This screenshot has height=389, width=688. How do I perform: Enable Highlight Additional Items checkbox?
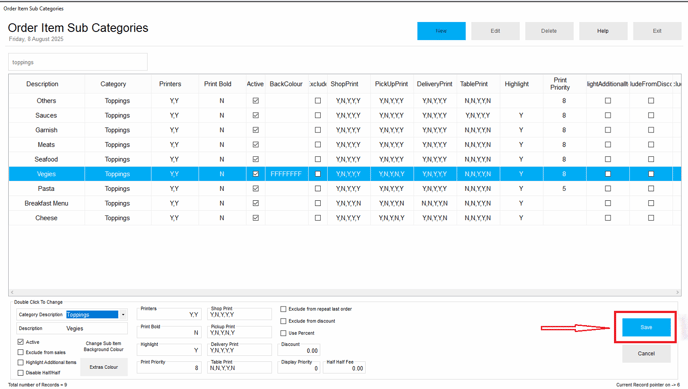click(x=21, y=362)
